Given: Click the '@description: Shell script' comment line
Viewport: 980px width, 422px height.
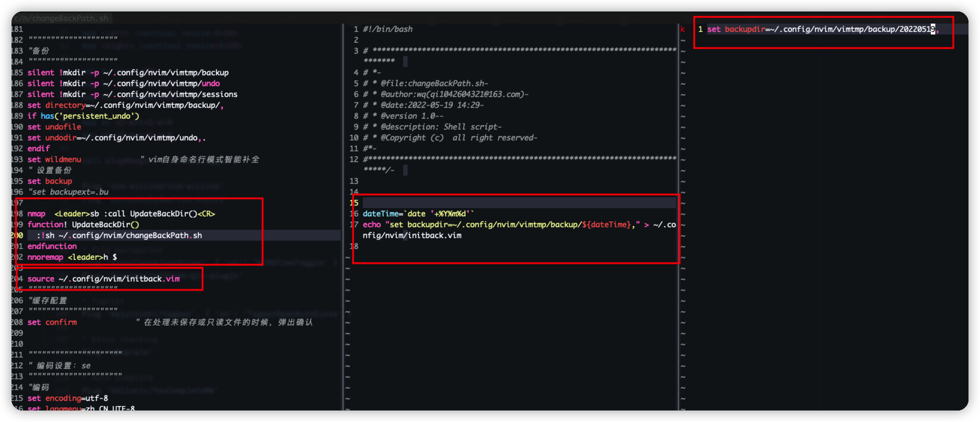Looking at the screenshot, I should pos(432,127).
